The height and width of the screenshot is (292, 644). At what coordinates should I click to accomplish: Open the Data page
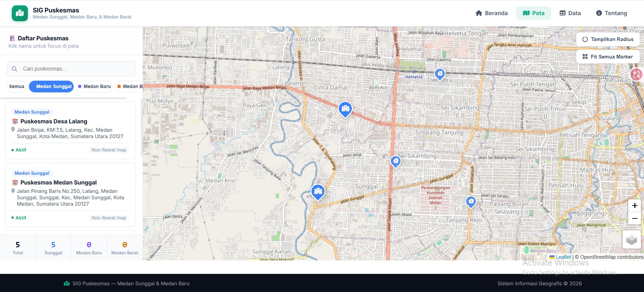(570, 13)
